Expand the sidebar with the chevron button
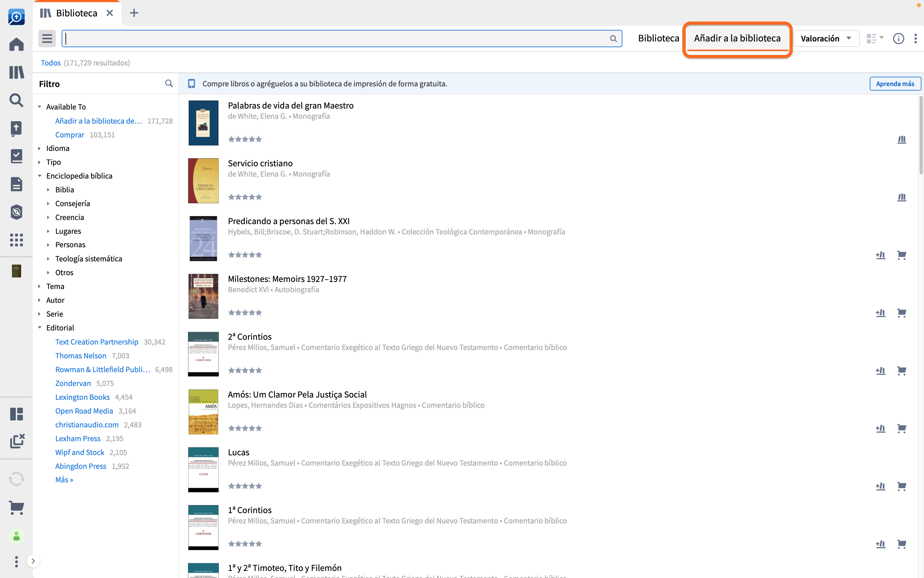This screenshot has height=578, width=924. point(33,561)
